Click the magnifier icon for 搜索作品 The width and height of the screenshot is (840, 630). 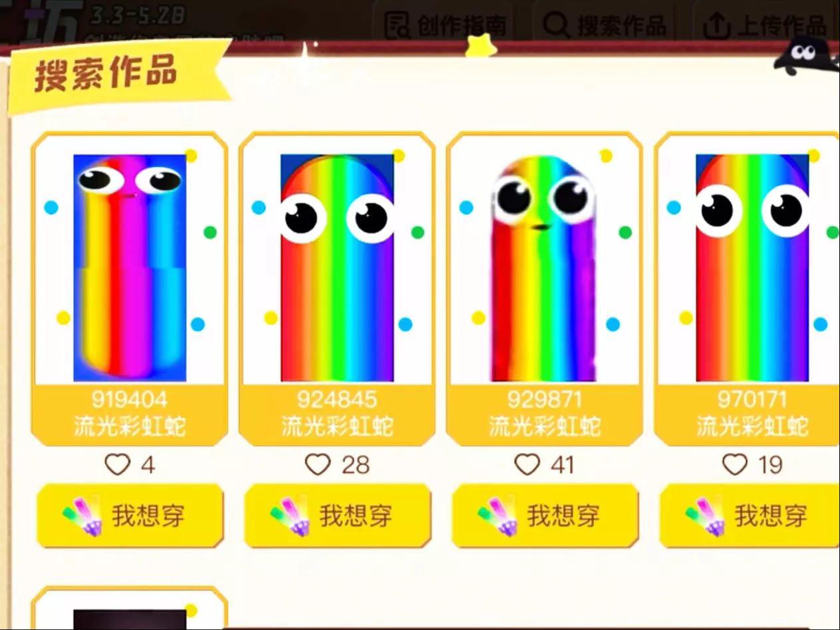pyautogui.click(x=555, y=25)
